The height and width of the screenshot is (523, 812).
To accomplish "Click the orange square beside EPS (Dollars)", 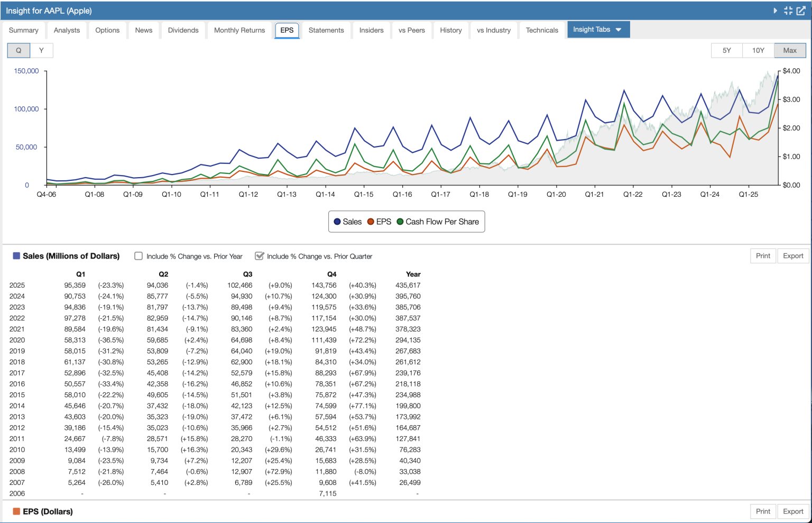I will 16,511.
